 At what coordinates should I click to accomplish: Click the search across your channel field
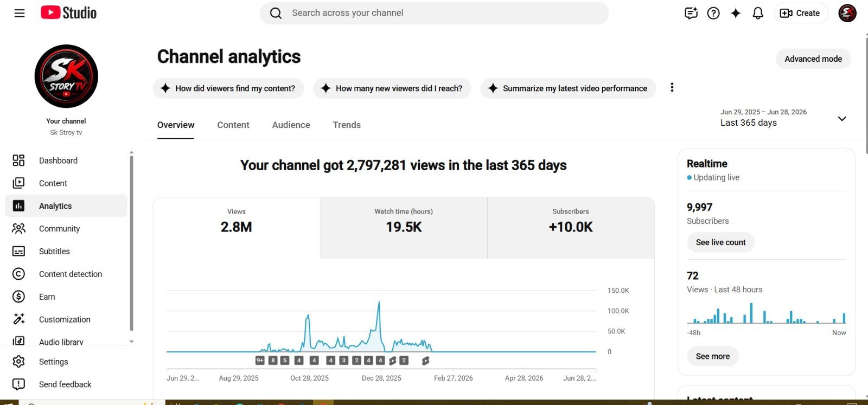pyautogui.click(x=435, y=13)
